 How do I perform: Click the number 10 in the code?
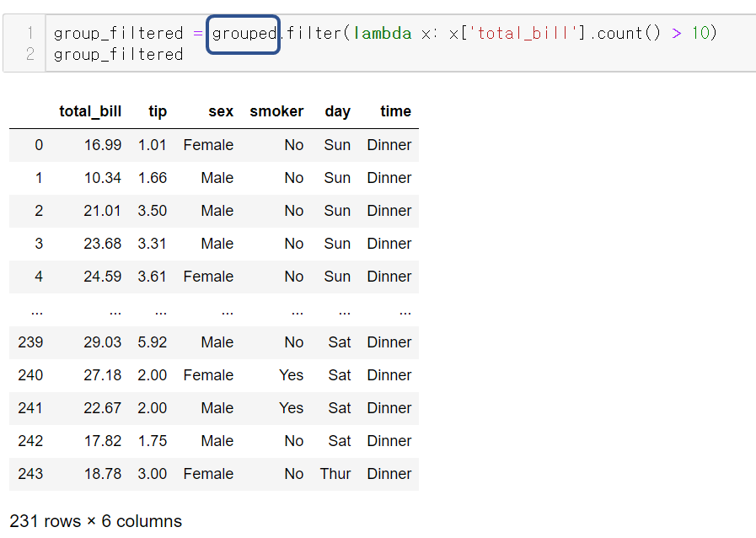(700, 33)
